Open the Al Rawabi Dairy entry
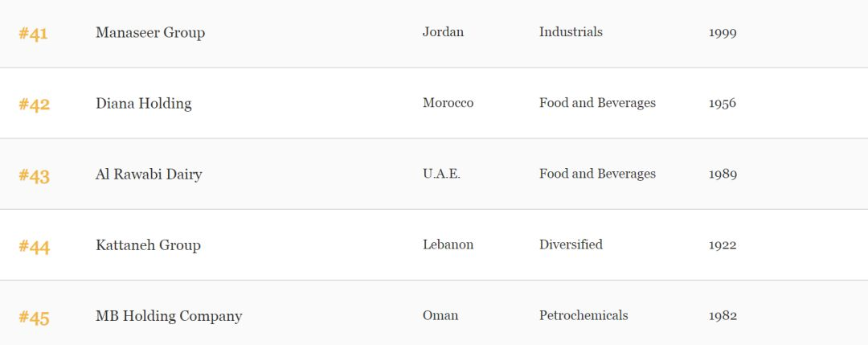The height and width of the screenshot is (345, 868). (149, 175)
